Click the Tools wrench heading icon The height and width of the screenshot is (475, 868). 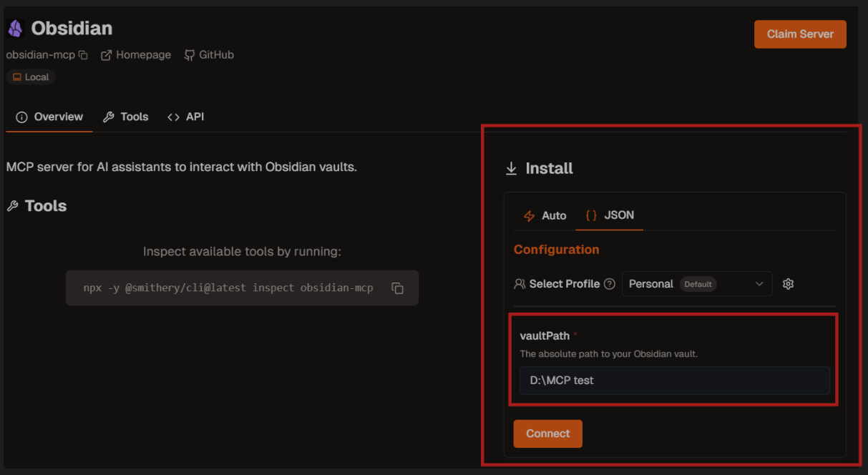click(x=12, y=206)
